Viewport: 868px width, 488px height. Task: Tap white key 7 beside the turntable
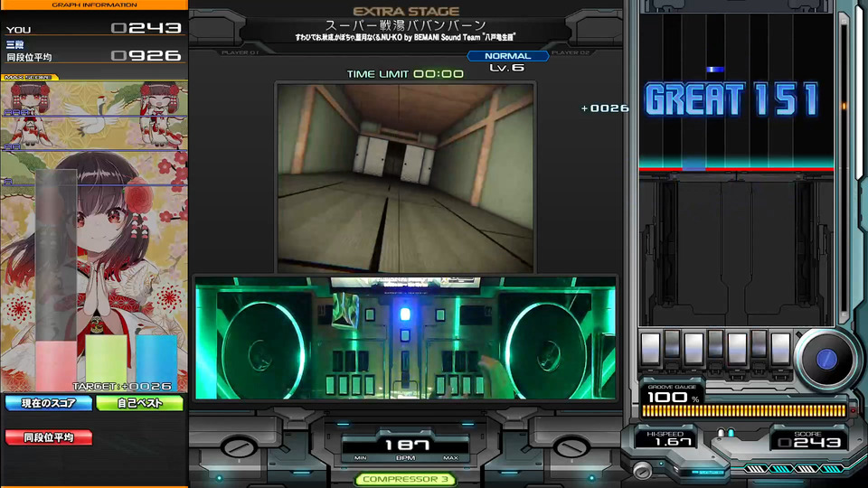pyautogui.click(x=780, y=347)
